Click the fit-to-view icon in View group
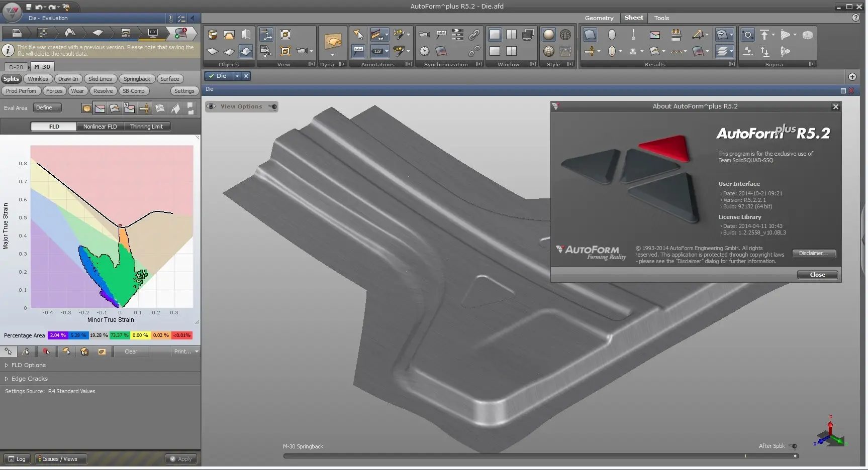 [285, 35]
